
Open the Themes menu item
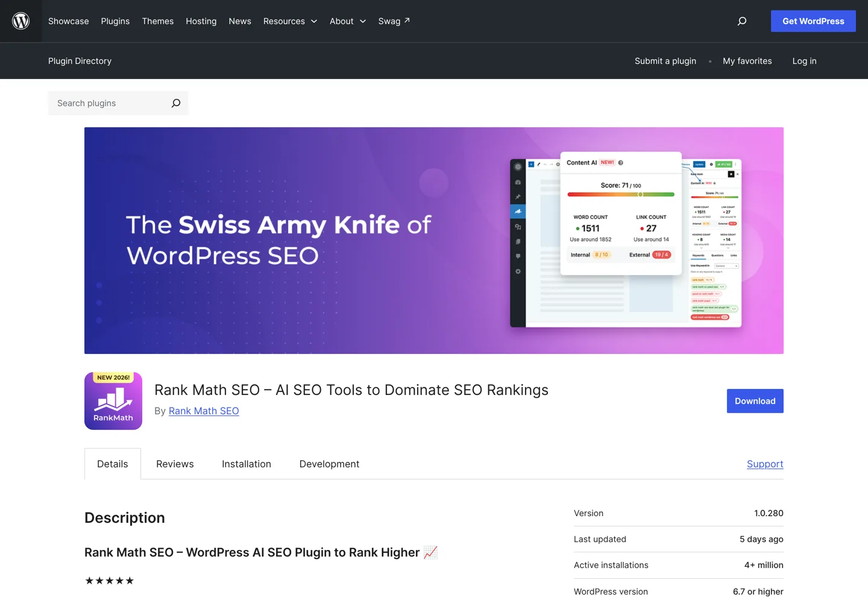coord(158,21)
